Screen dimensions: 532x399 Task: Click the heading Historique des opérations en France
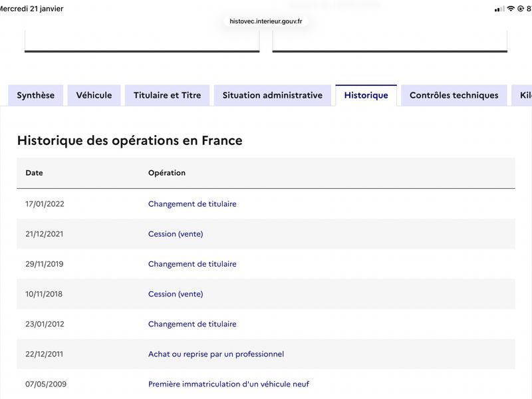point(130,140)
